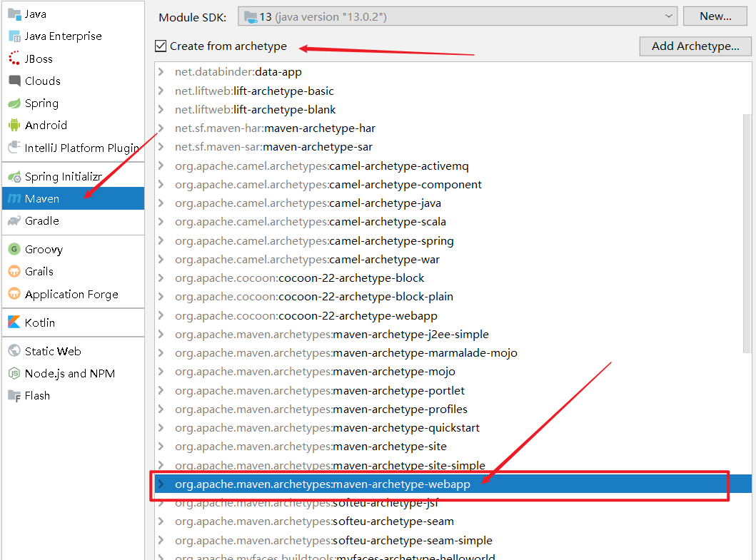This screenshot has height=560, width=756.
Task: Expand lift-archetype-basic node
Action: tap(161, 91)
